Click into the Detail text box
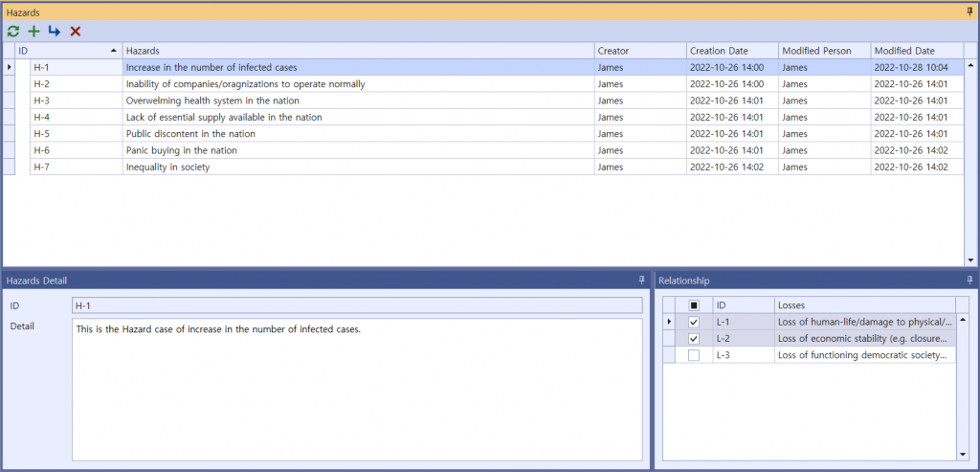The height and width of the screenshot is (472, 980). pyautogui.click(x=356, y=388)
